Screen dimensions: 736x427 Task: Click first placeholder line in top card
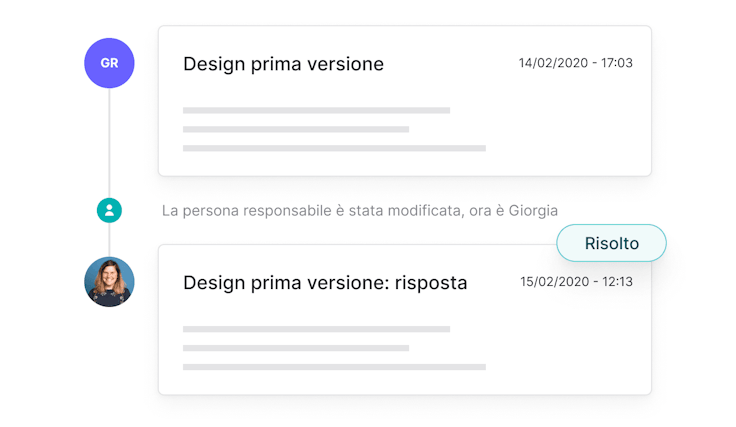point(316,110)
